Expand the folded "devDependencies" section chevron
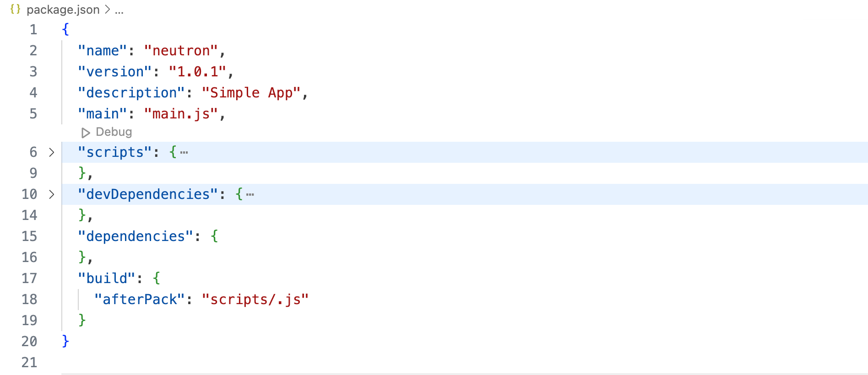Image resolution: width=868 pixels, height=375 pixels. point(52,194)
